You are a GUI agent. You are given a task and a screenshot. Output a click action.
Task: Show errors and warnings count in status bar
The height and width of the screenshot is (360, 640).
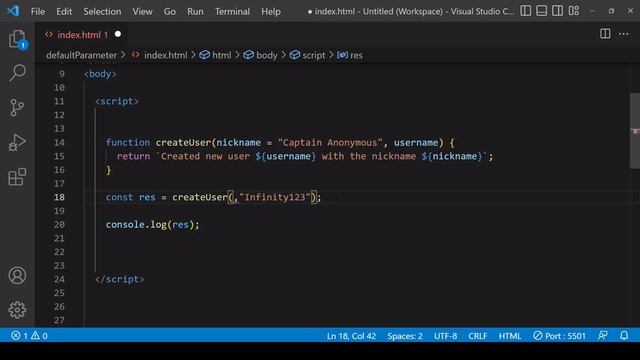coord(29,336)
